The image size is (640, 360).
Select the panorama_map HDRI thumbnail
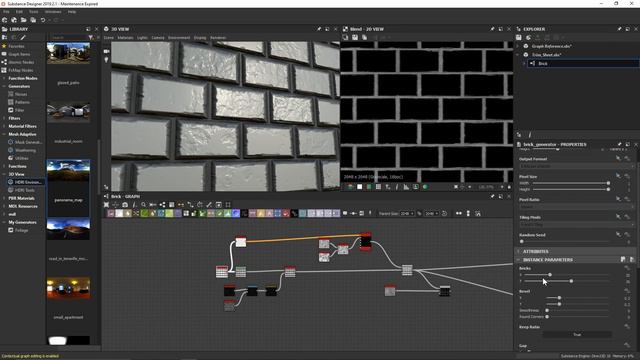pyautogui.click(x=69, y=170)
